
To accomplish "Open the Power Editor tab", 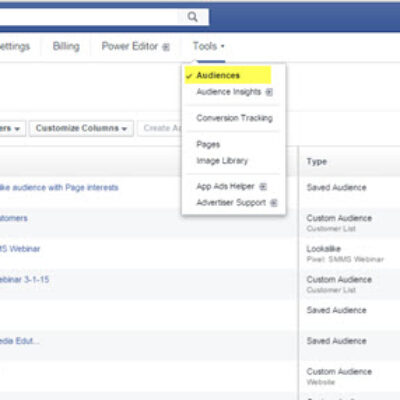I will click(130, 46).
